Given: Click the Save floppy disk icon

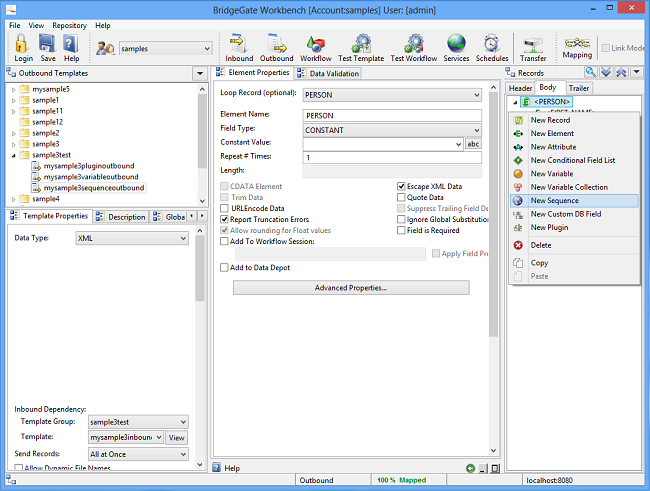Looking at the screenshot, I should point(47,43).
